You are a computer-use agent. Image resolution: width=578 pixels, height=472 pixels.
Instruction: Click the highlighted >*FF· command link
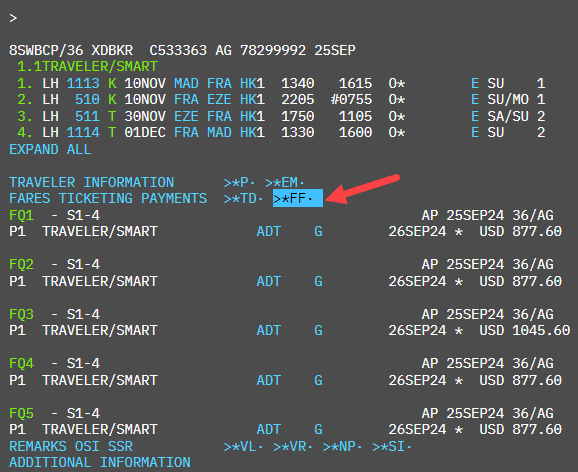(297, 198)
